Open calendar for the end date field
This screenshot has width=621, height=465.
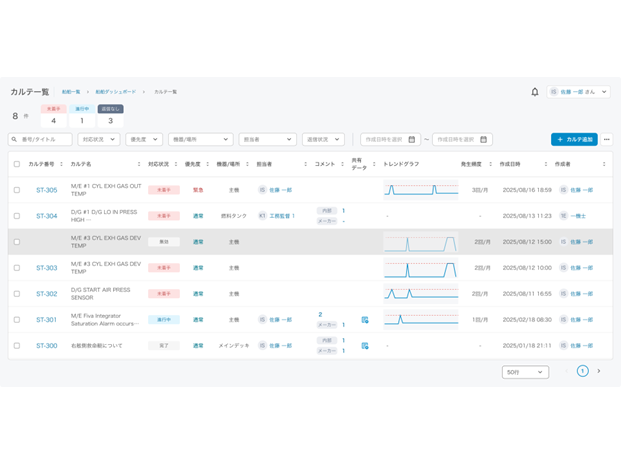483,140
